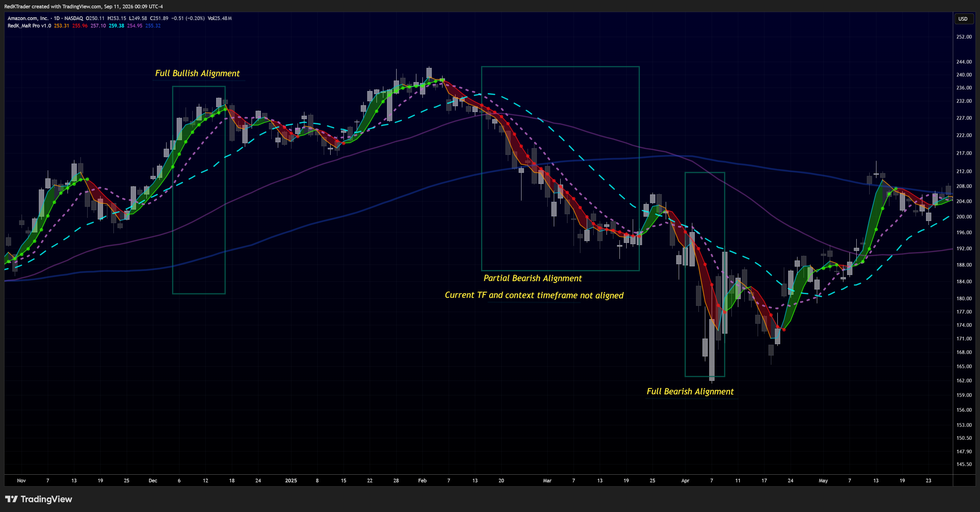Click the red indicator value 255.96
Viewport: 980px width, 512px height.
80,26
